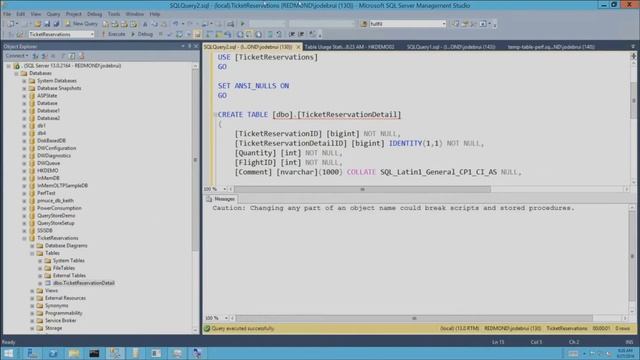This screenshot has width=640, height=360.
Task: Click the Decrease Indent icon
Action: pos(292,34)
